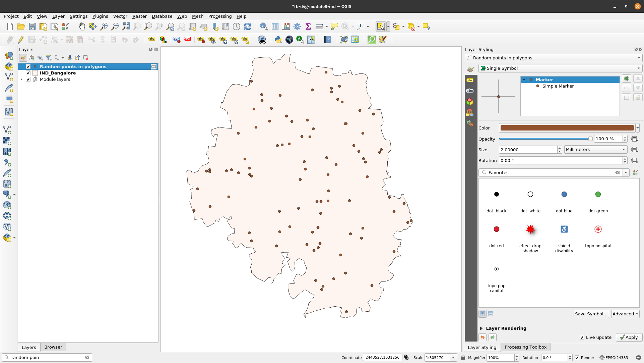Toggle visibility of IND_Bangalore layer
Viewport: 644px width, 363px height.
click(28, 72)
